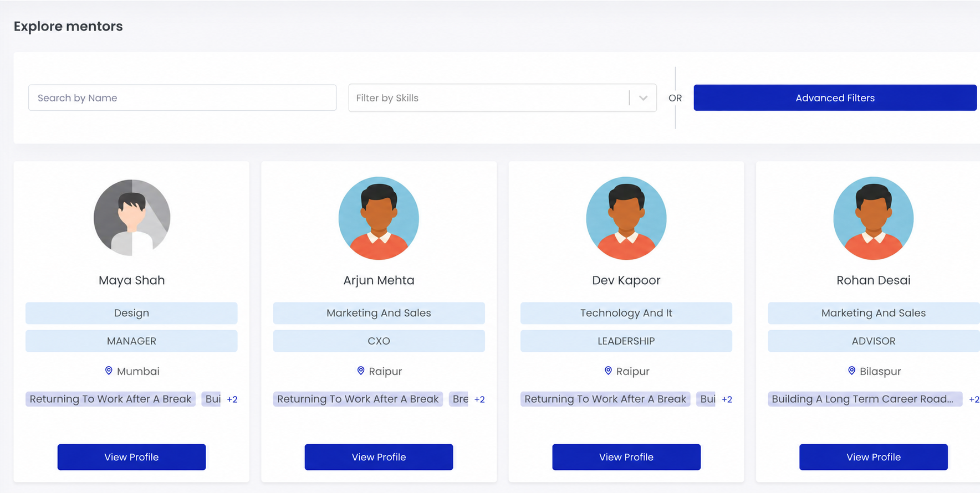The height and width of the screenshot is (493, 980).
Task: Click inside the Filter by Skills combo box
Action: click(x=502, y=98)
